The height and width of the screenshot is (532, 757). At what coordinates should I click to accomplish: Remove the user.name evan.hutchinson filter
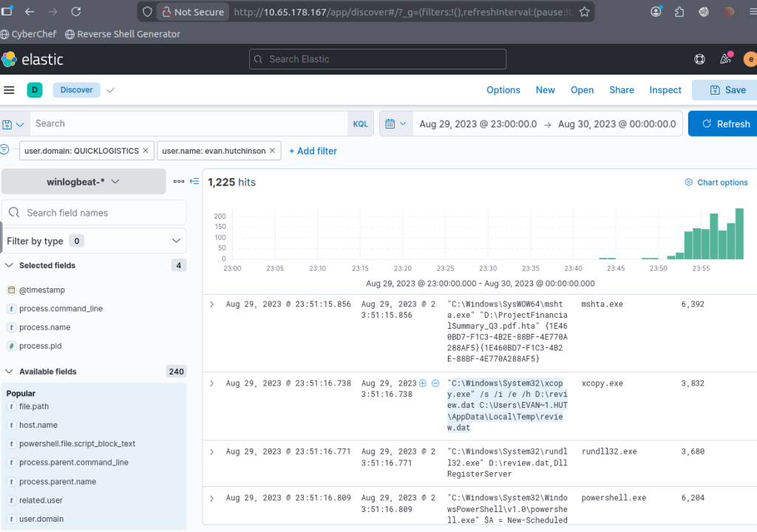click(273, 151)
